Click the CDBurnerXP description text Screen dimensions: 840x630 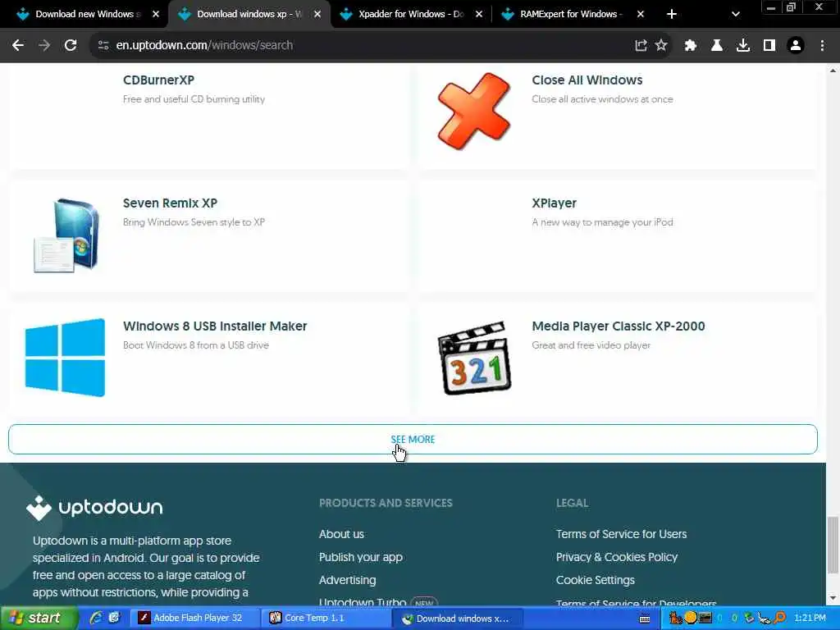194,99
